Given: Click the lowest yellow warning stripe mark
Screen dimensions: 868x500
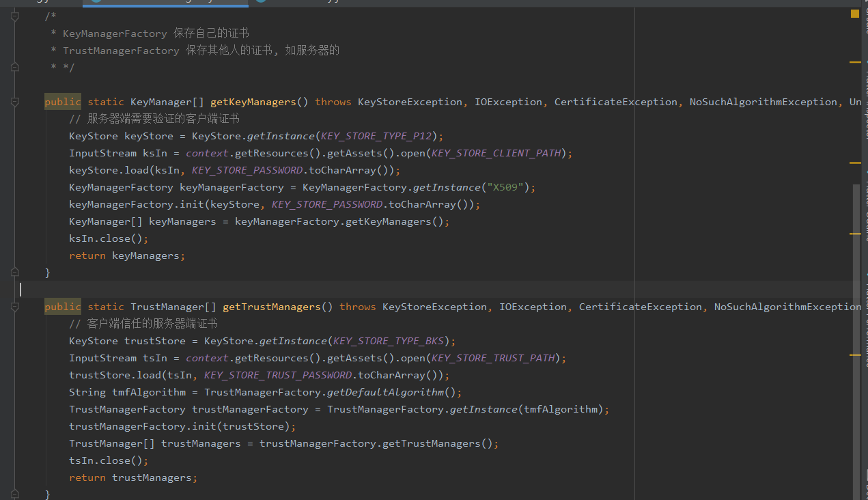Looking at the screenshot, I should point(855,355).
